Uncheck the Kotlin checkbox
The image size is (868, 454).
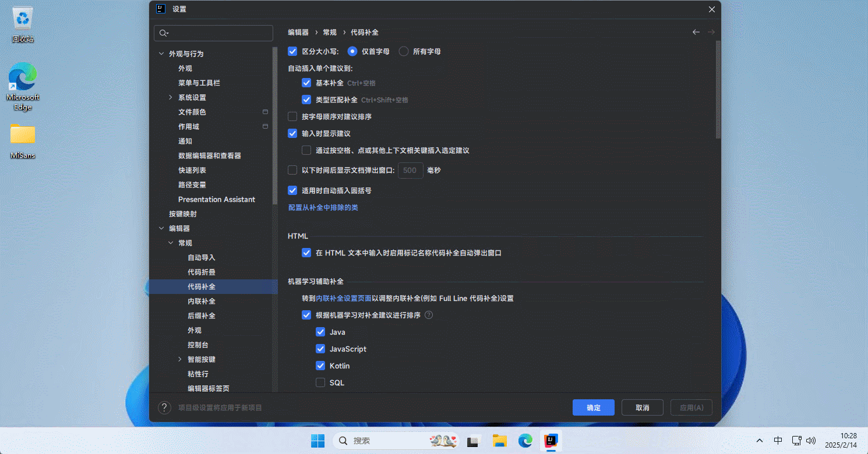tap(320, 366)
